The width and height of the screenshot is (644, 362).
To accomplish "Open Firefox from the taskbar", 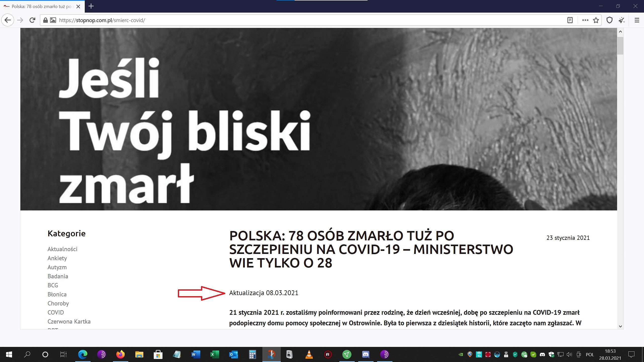I will point(120,354).
